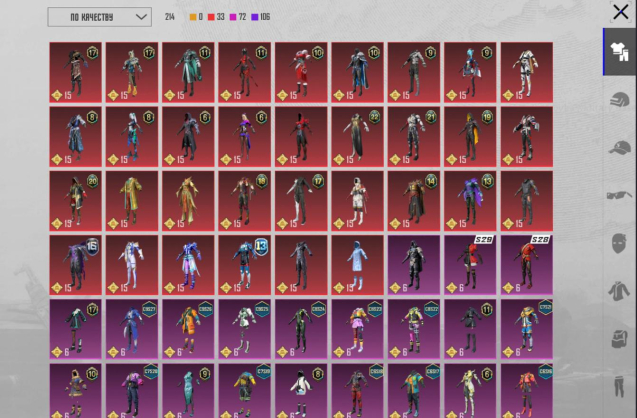Select the white and gold suit outfit
This screenshot has height=418, width=637.
pyautogui.click(x=132, y=265)
